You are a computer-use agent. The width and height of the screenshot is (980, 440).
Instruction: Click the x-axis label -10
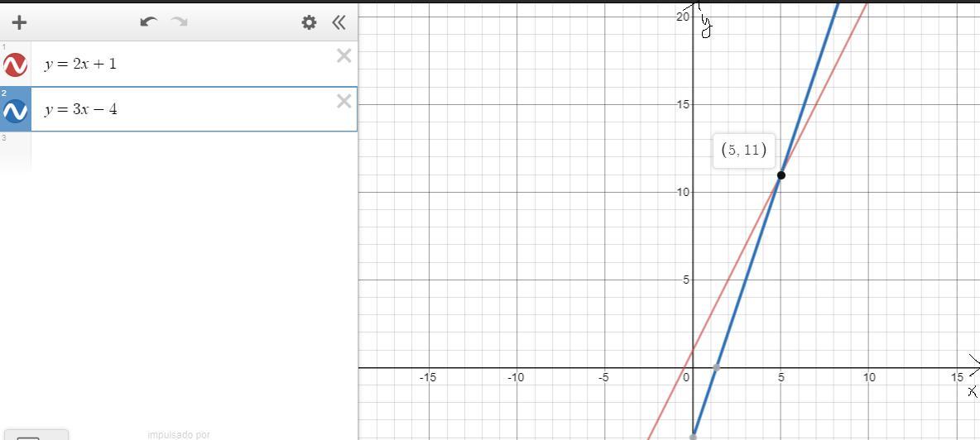point(515,377)
